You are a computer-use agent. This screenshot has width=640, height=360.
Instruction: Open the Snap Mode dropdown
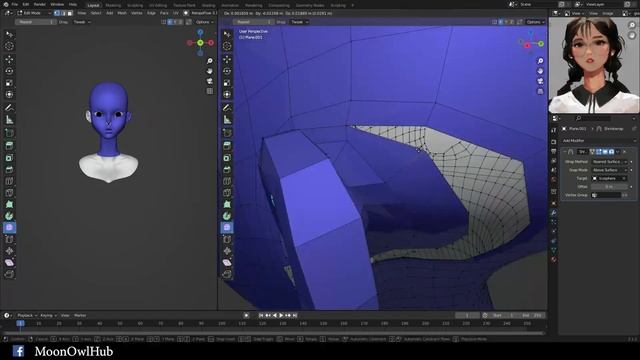coord(609,170)
